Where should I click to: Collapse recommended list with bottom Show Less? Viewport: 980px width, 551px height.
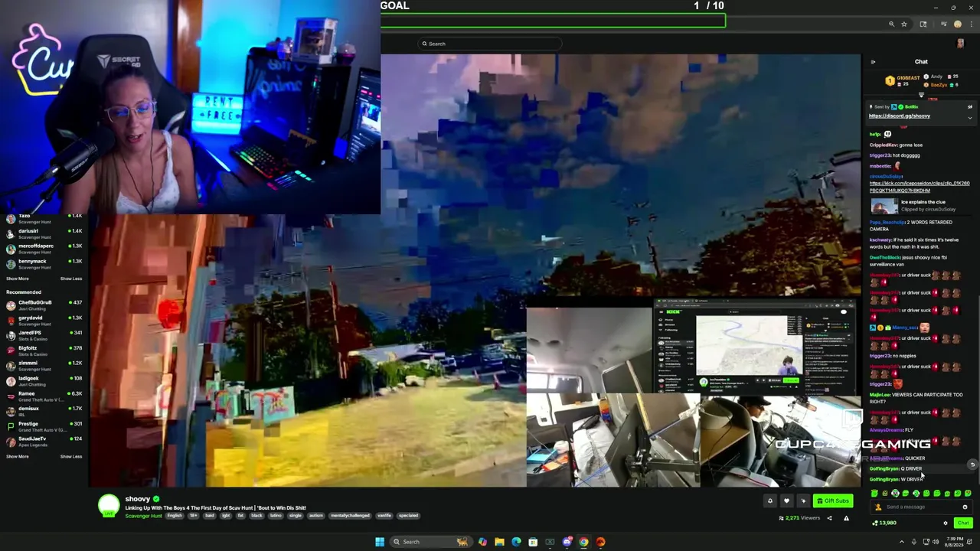click(70, 456)
